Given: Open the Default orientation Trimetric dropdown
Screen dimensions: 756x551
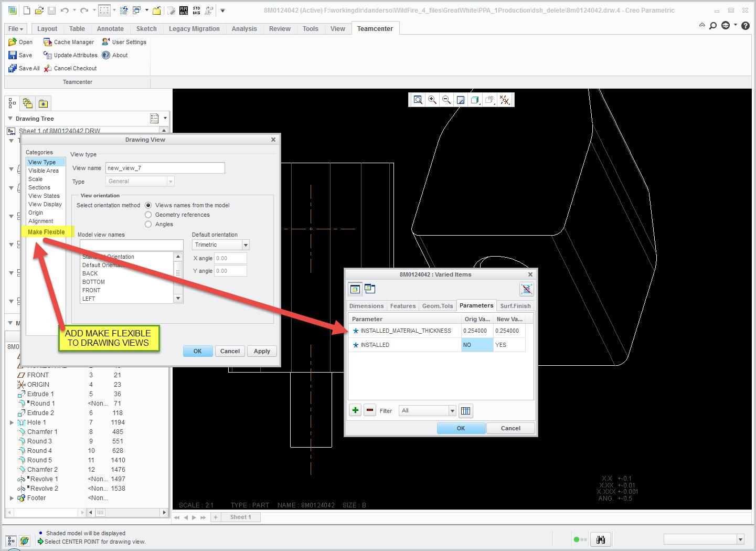Looking at the screenshot, I should click(x=245, y=245).
